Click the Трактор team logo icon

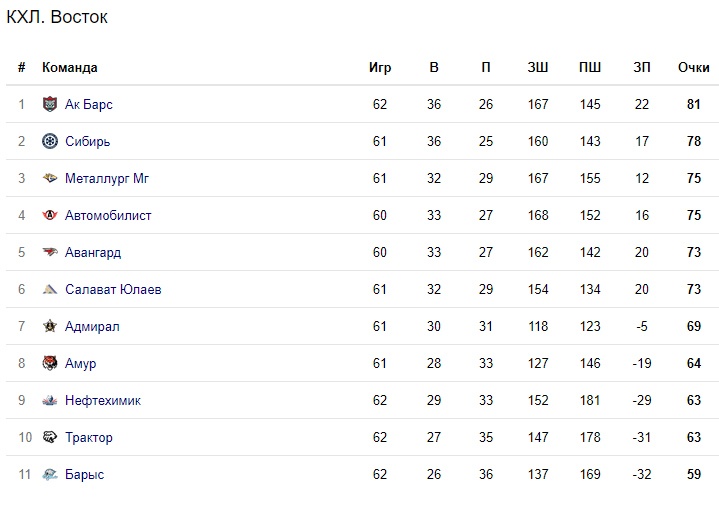[x=50, y=437]
